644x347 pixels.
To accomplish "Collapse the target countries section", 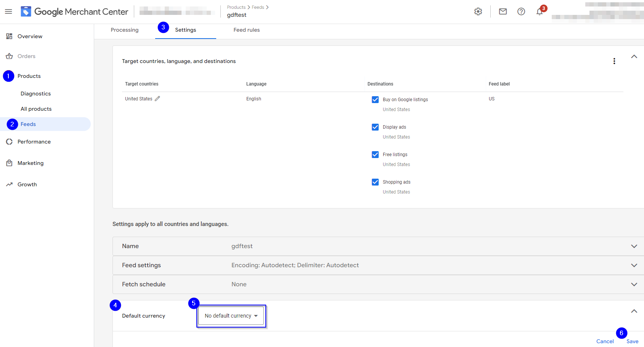I will 634,56.
